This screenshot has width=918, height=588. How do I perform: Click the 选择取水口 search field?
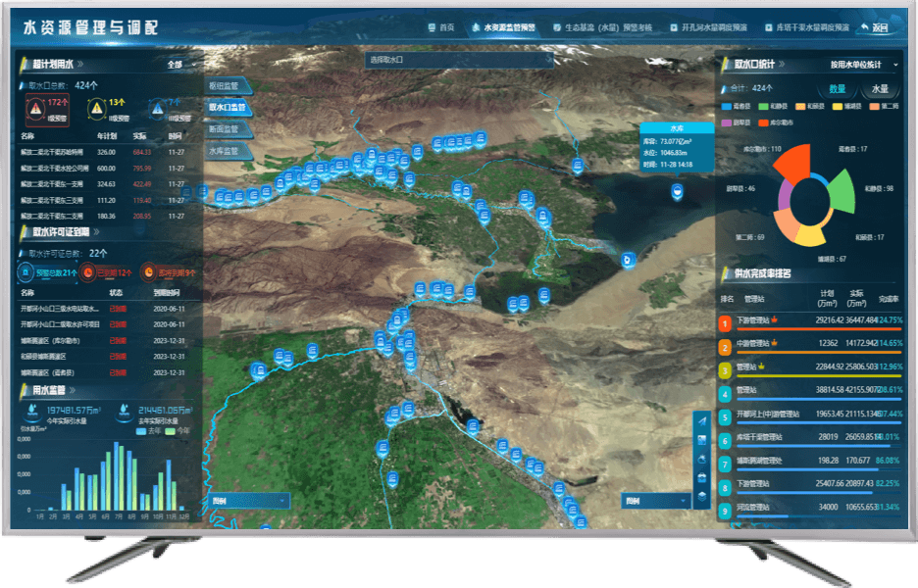click(x=459, y=60)
